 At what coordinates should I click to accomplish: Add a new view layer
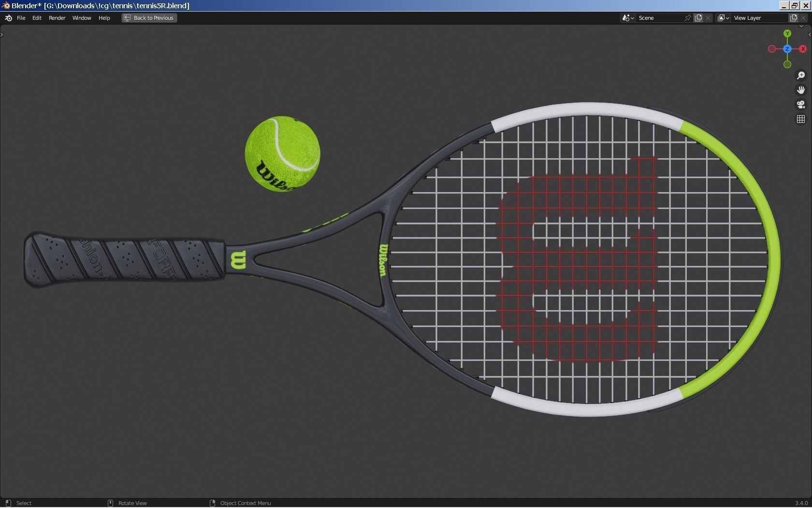[x=794, y=18]
